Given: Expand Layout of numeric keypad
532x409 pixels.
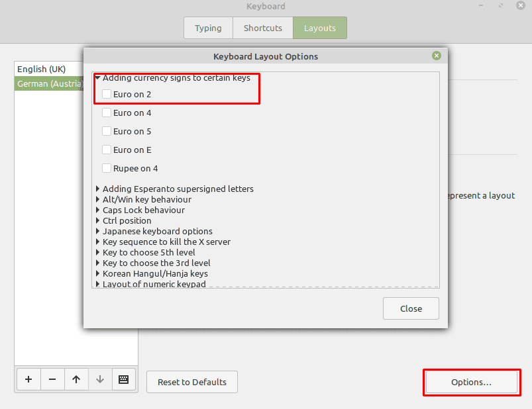Looking at the screenshot, I should pyautogui.click(x=97, y=284).
